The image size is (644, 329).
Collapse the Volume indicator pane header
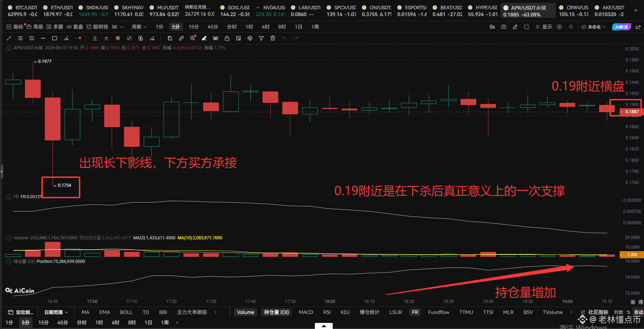[9, 238]
